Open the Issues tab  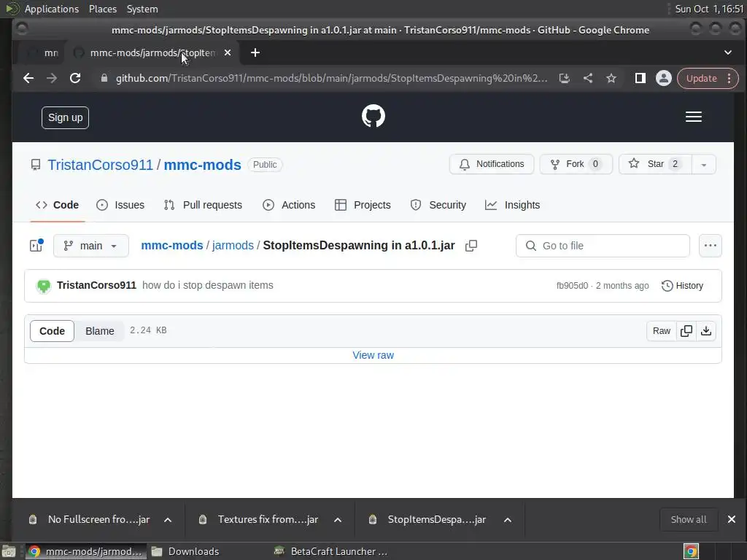coord(120,205)
